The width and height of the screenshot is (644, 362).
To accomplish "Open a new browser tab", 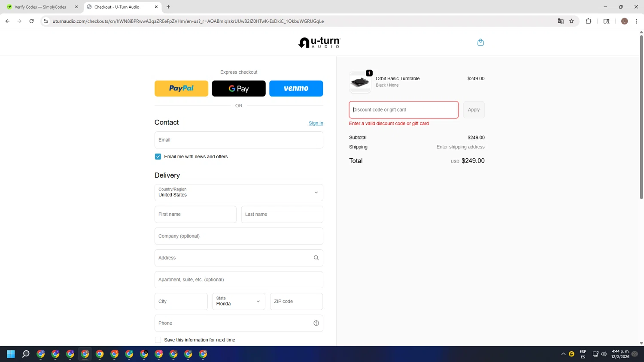I will click(x=168, y=7).
